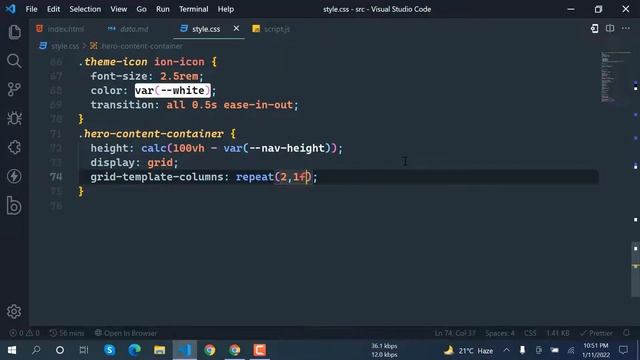The image size is (640, 360).
Task: Open the first Chrome taskbar icon
Action: 210,350
